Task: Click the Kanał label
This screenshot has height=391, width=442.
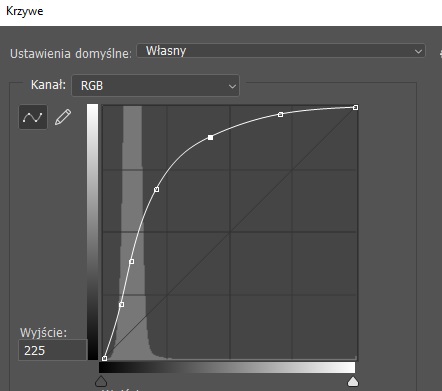Action: [48, 85]
